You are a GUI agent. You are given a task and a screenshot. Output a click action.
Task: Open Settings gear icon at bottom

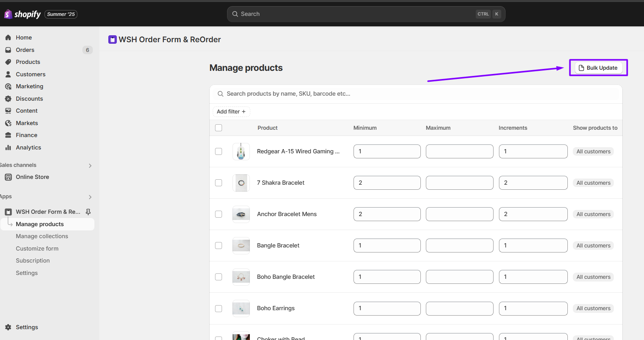8,327
